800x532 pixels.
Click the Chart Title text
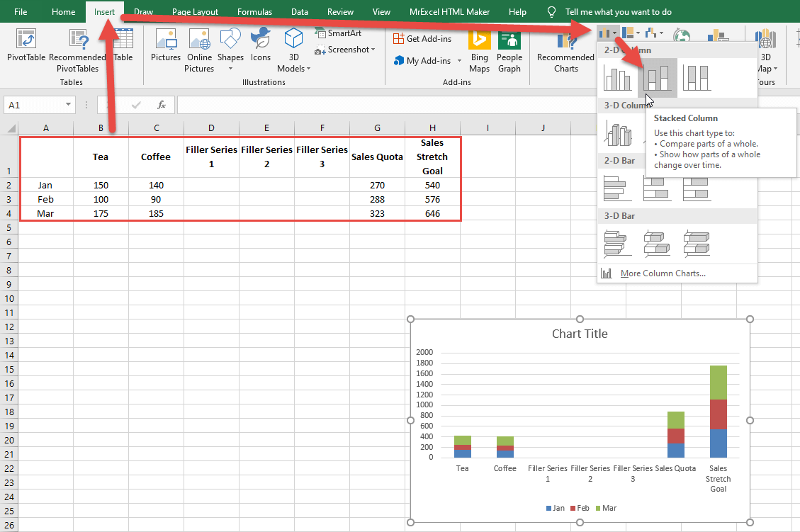pos(579,334)
